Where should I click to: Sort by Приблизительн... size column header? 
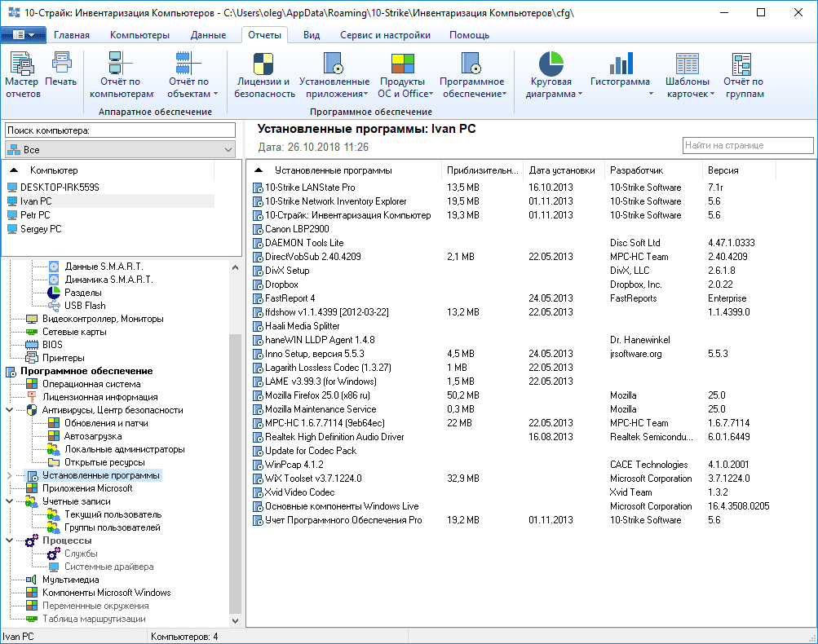point(483,170)
